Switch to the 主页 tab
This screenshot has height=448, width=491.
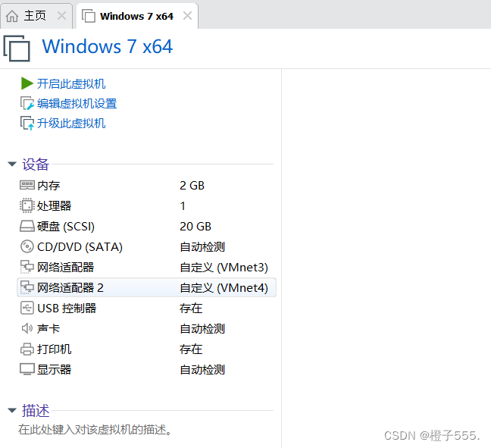(36, 16)
